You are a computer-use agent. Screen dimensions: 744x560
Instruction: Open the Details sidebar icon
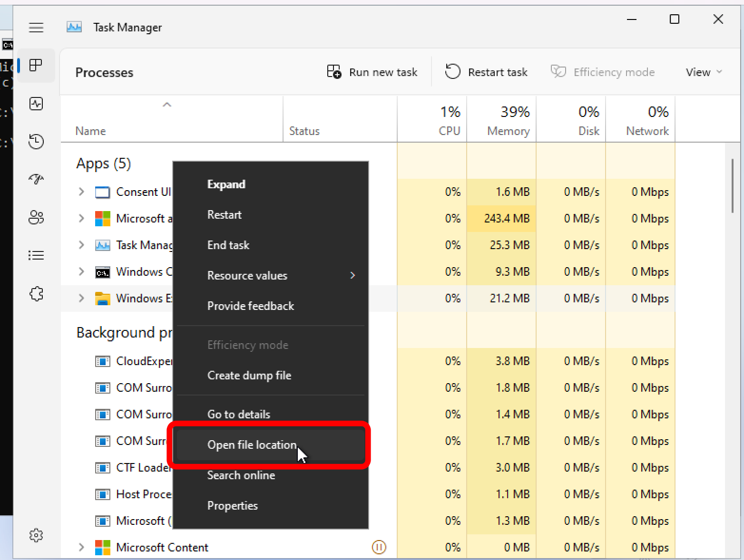click(36, 256)
